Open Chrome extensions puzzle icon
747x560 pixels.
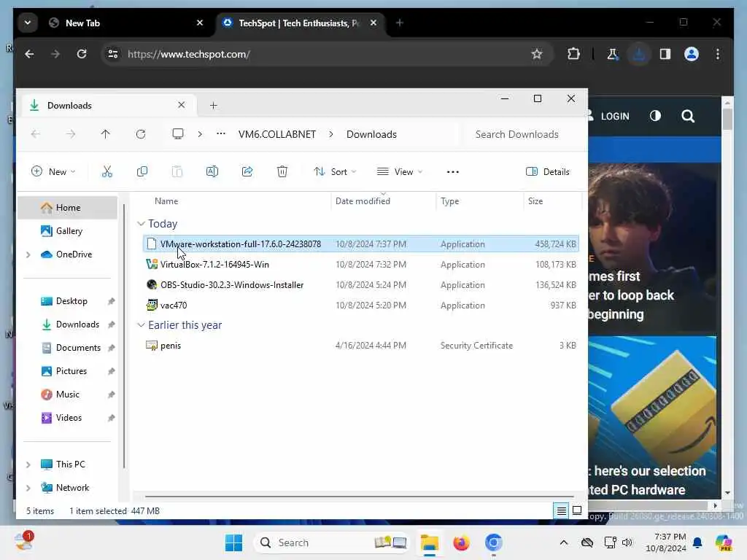pos(573,54)
